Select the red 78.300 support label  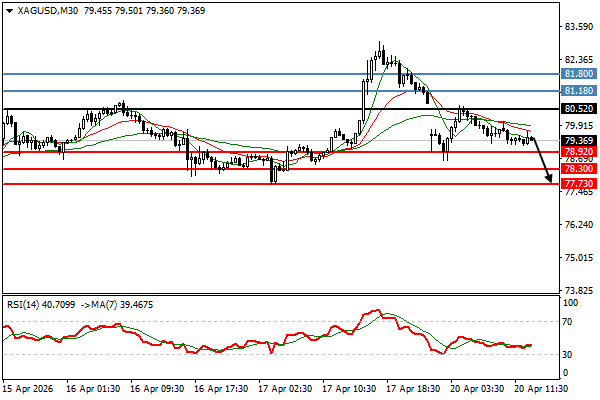(577, 170)
